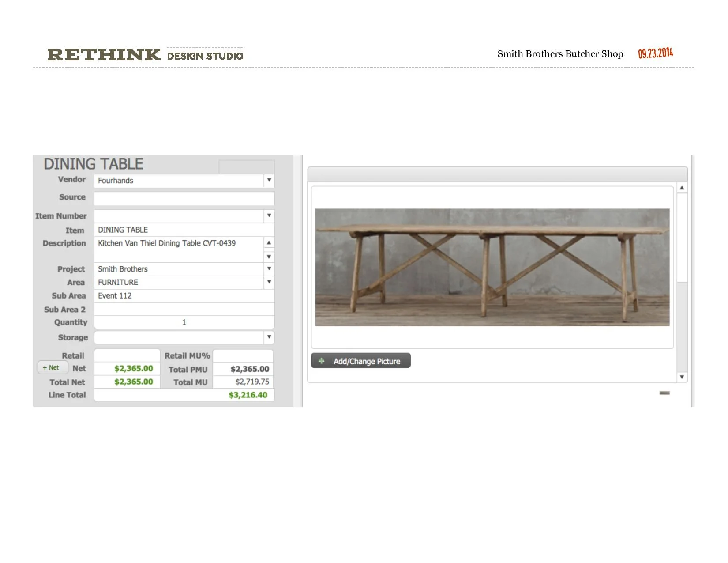Viewport: 728px width, 563px height.
Task: Click Description scroll up arrow
Action: coord(269,243)
